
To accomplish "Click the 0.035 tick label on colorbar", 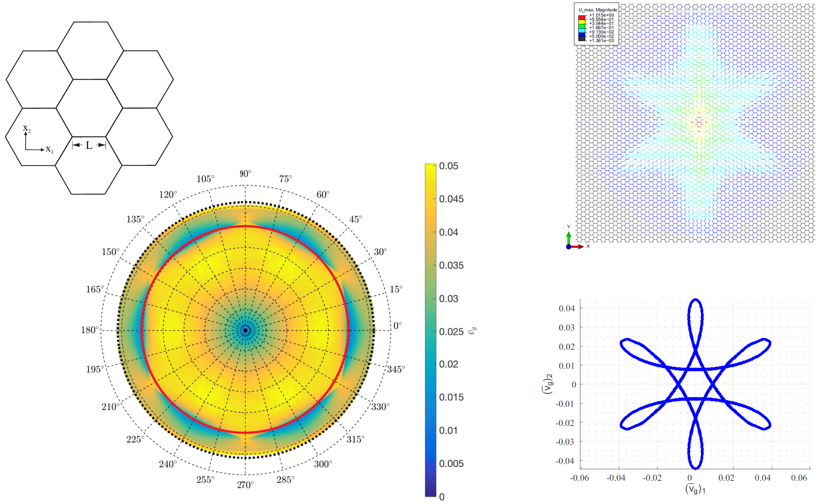I will pos(451,265).
